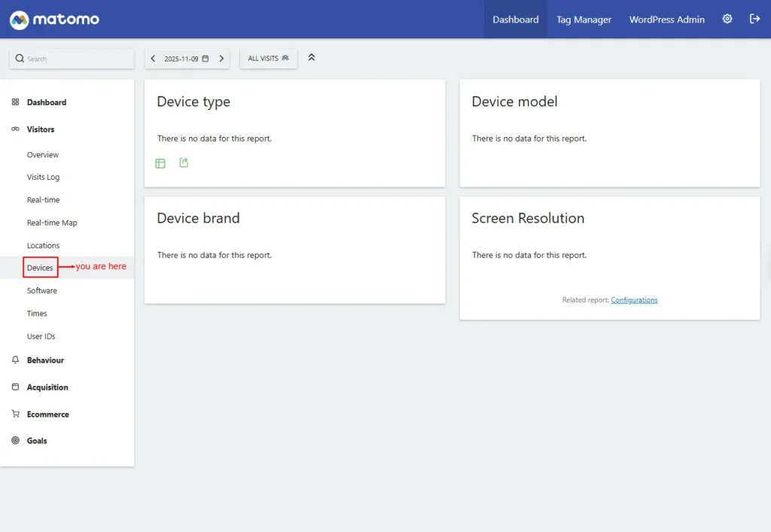Screen dimensions: 771x532
Task: Go to previous date with left arrow
Action: click(154, 59)
